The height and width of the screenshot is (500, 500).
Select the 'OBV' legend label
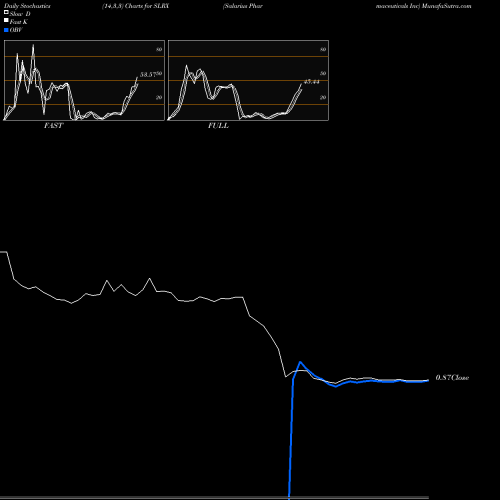pos(16,30)
